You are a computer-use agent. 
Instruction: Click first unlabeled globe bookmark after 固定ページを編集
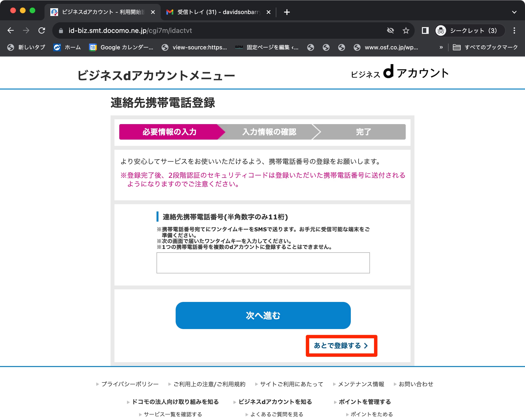(310, 47)
